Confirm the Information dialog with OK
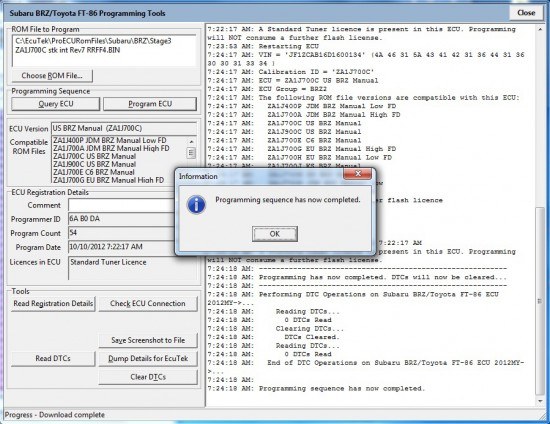This screenshot has height=424, width=550. tap(275, 234)
